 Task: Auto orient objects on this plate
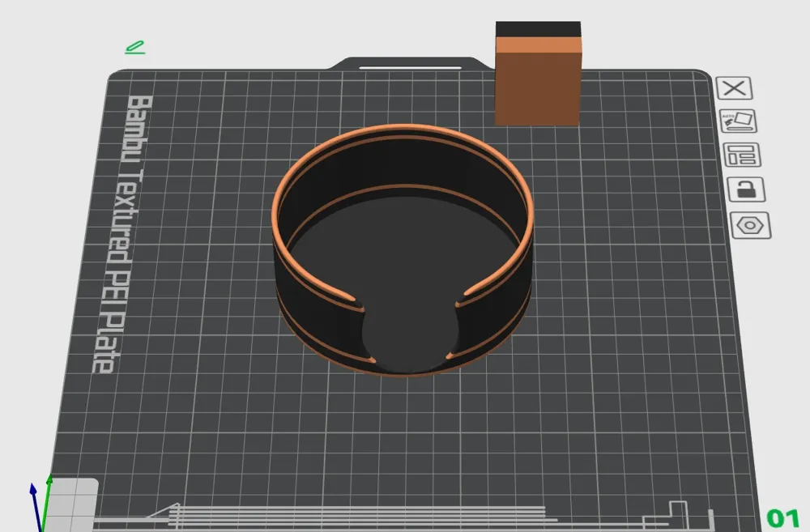pos(738,121)
